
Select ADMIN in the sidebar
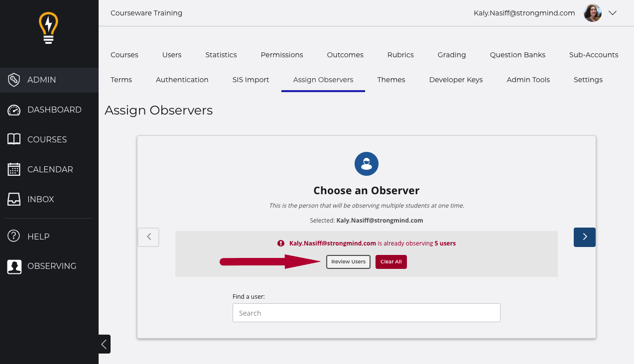click(x=49, y=80)
